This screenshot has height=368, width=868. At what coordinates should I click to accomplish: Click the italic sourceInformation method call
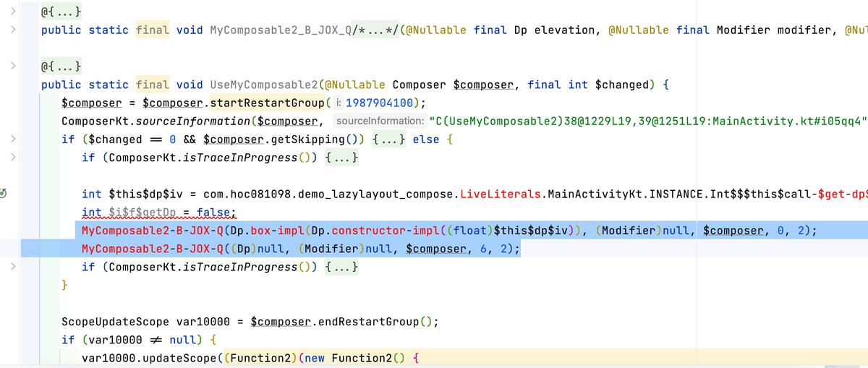[193, 121]
